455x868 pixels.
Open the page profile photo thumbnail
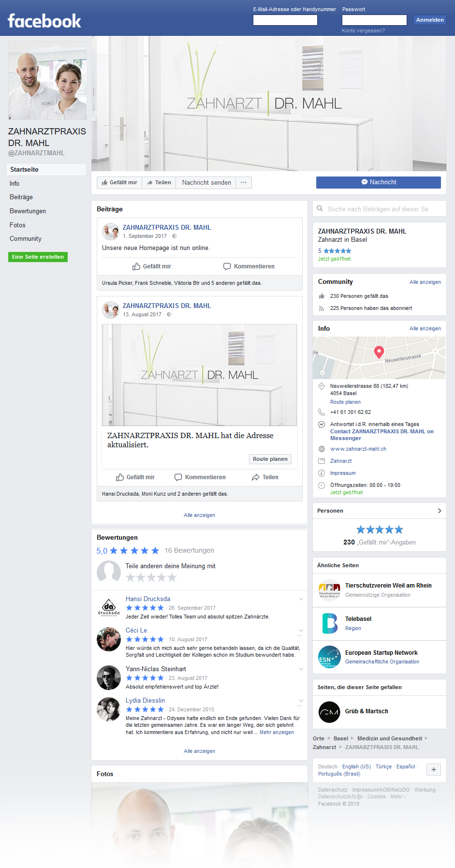tap(47, 81)
